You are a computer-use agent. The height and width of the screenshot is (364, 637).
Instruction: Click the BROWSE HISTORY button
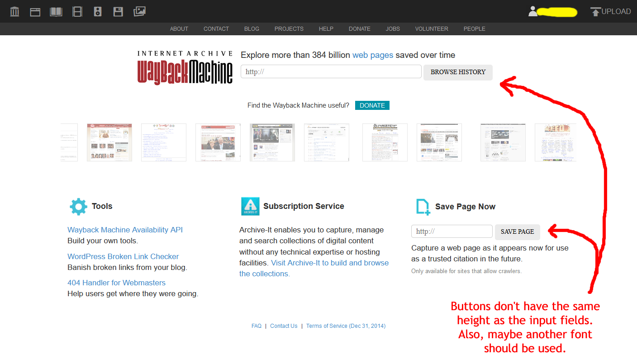pos(458,72)
